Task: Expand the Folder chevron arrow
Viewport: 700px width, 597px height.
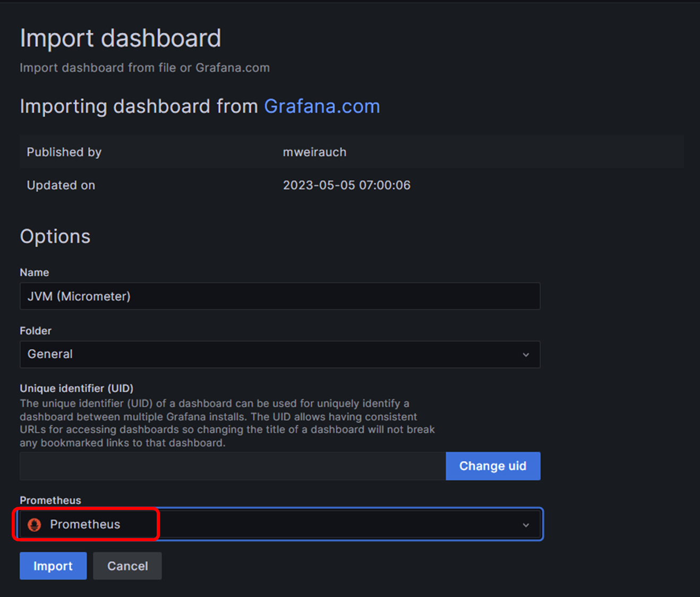Action: pos(526,354)
